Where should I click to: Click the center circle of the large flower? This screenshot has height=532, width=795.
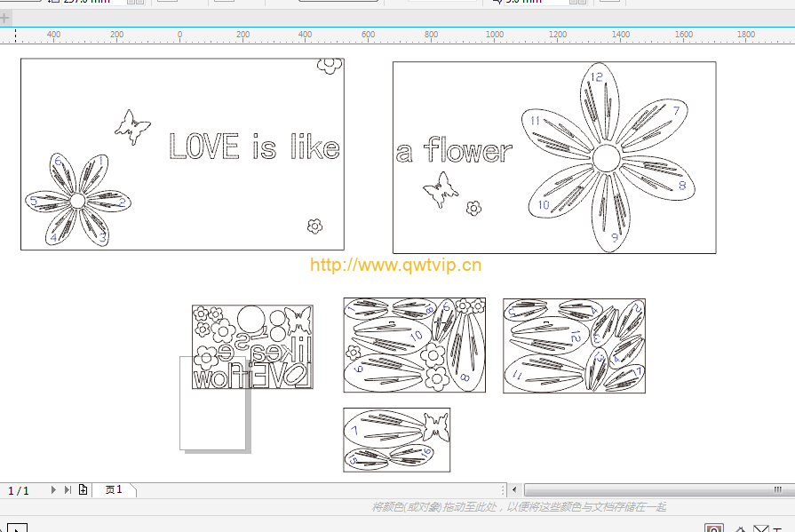coord(607,158)
